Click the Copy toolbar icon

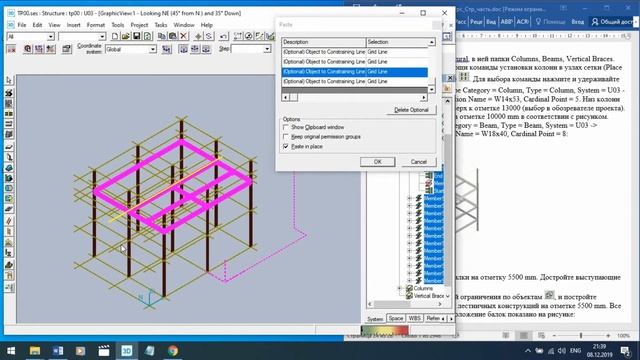pyautogui.click(x=162, y=37)
